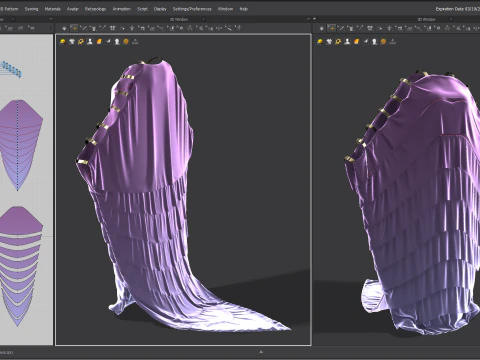Click white arrow icon in right viewport display bar
Screen dimensions: 480x360
pyautogui.click(x=365, y=41)
